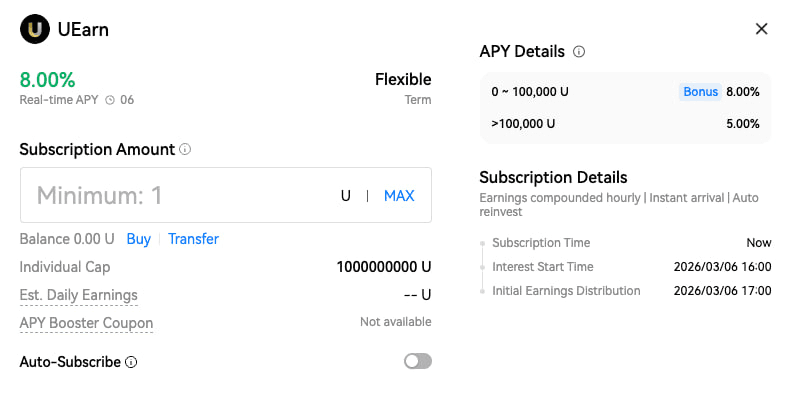
Task: Click the APY Booster Coupon label
Action: coord(86,323)
